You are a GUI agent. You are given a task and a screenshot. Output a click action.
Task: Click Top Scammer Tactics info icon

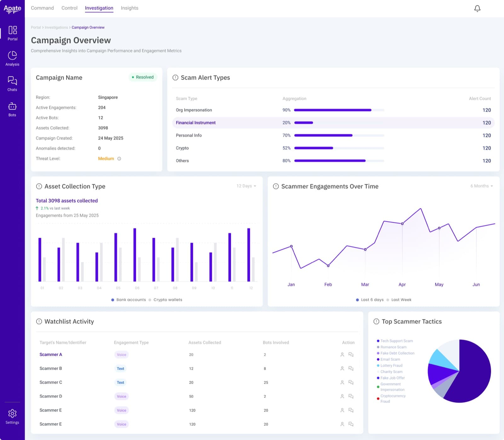pos(376,322)
